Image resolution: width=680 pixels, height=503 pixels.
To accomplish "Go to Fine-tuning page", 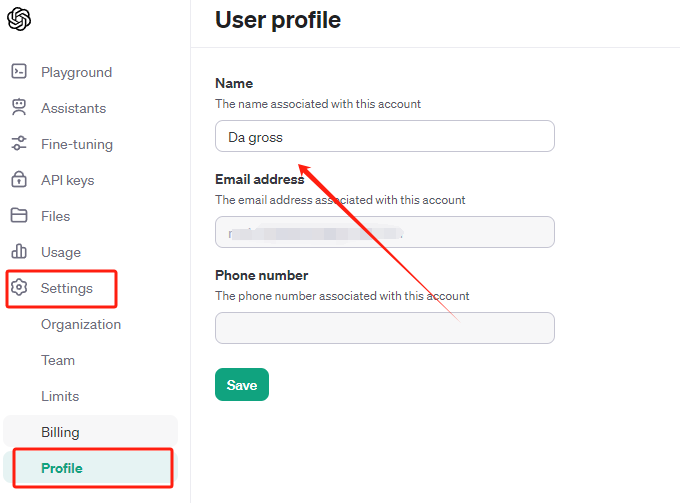I will (x=77, y=144).
